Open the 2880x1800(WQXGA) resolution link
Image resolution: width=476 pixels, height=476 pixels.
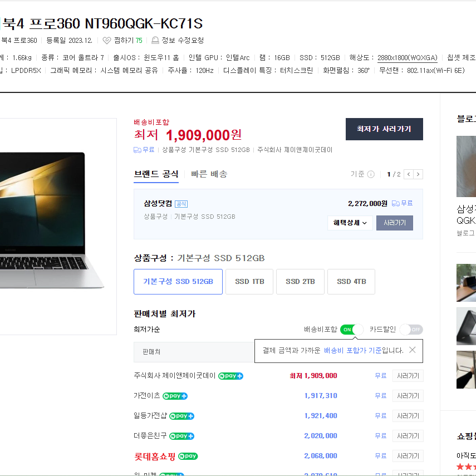[x=408, y=58]
